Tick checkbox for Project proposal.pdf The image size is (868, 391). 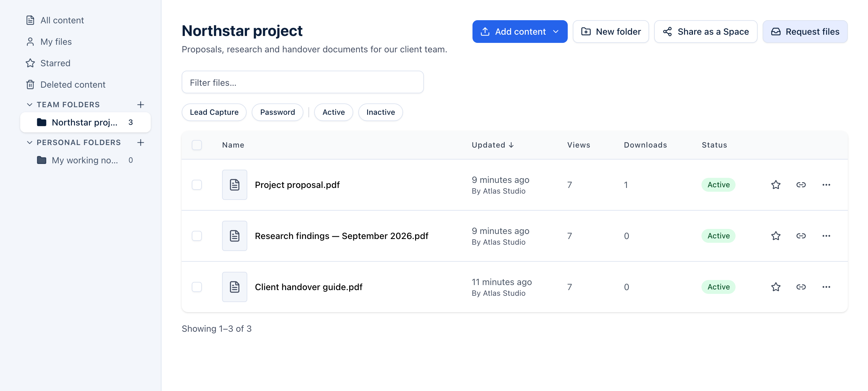[197, 185]
